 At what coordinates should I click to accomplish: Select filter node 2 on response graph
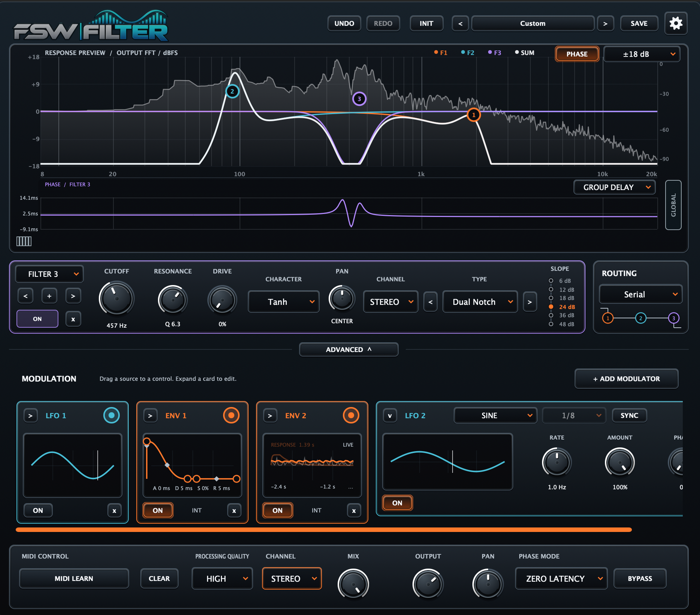click(x=232, y=91)
